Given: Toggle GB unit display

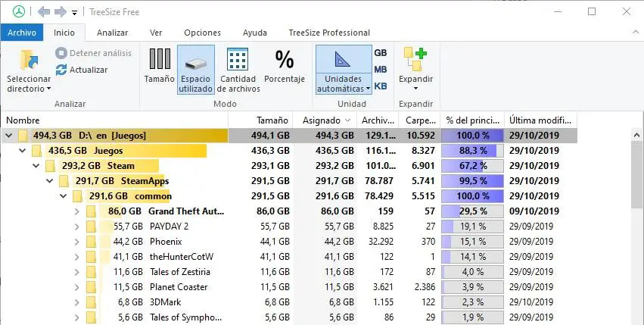Looking at the screenshot, I should tap(381, 53).
